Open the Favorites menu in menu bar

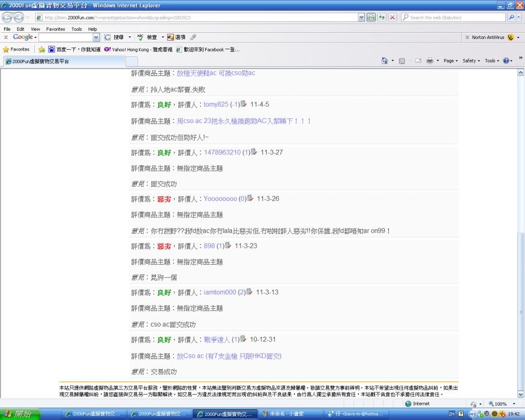(x=55, y=29)
